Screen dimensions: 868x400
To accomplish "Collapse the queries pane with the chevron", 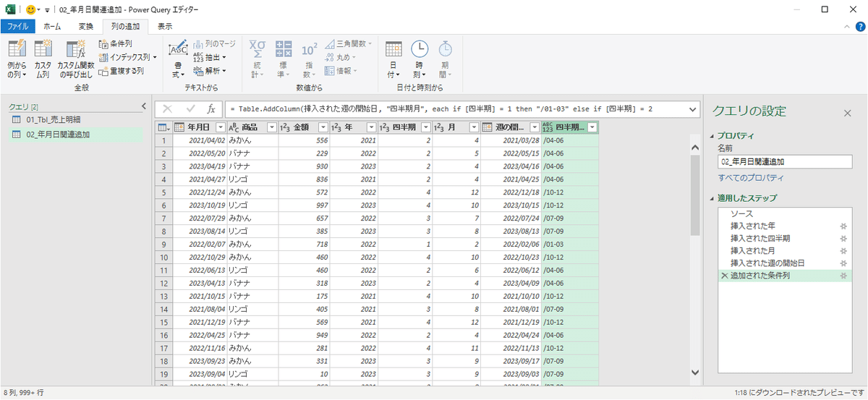I will click(142, 106).
